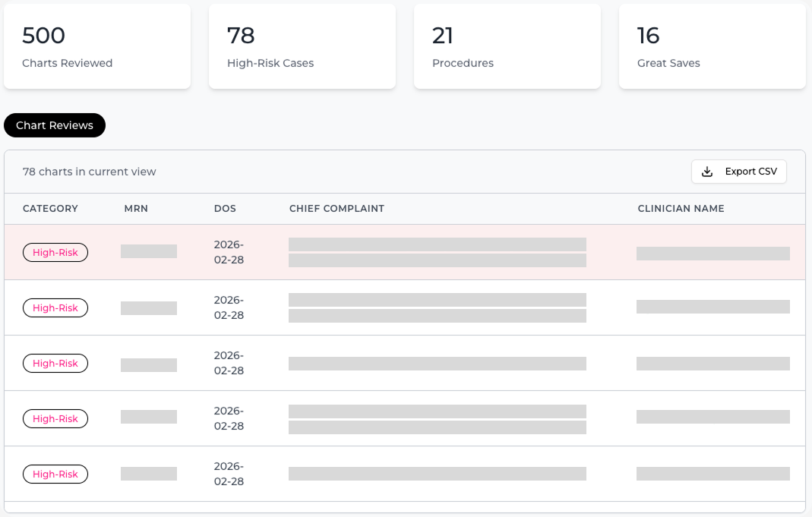Screen dimensions: 812x517
Task: Sort the table by MRN column
Action: coord(136,208)
